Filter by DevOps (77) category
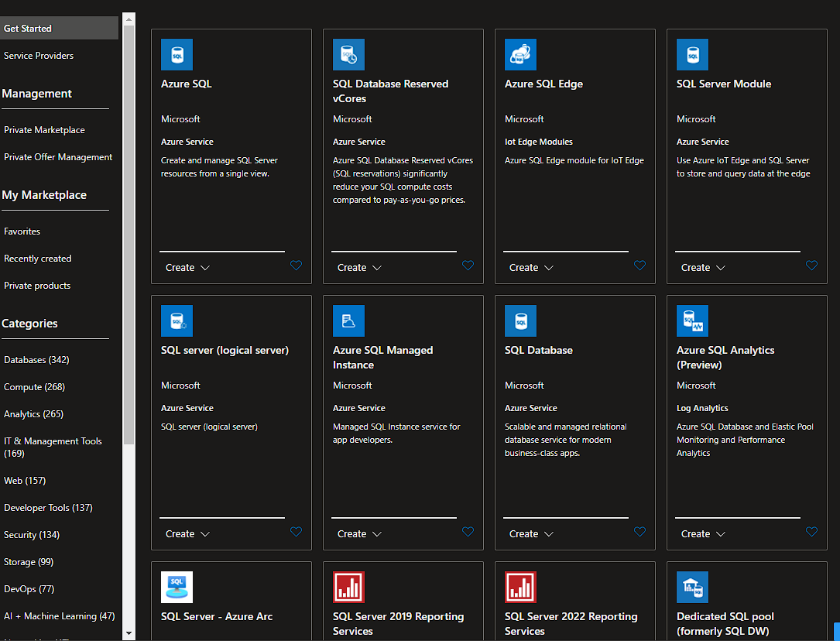 click(29, 589)
